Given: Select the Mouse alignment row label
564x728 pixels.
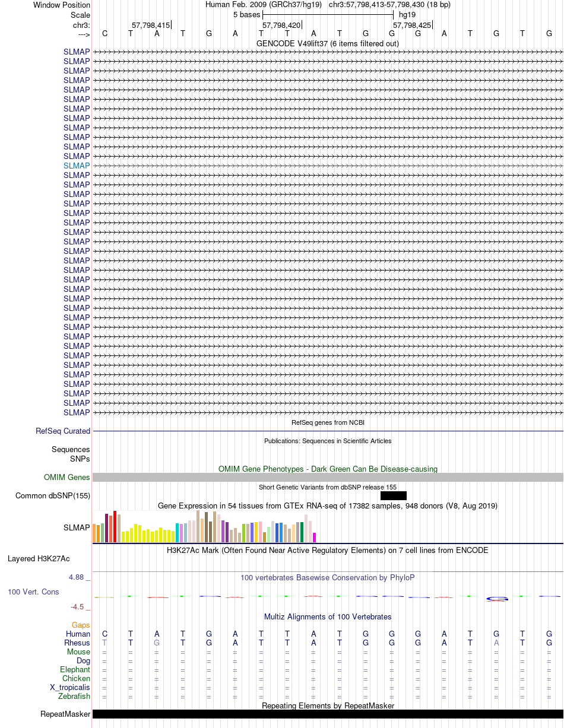Looking at the screenshot, I should (79, 652).
